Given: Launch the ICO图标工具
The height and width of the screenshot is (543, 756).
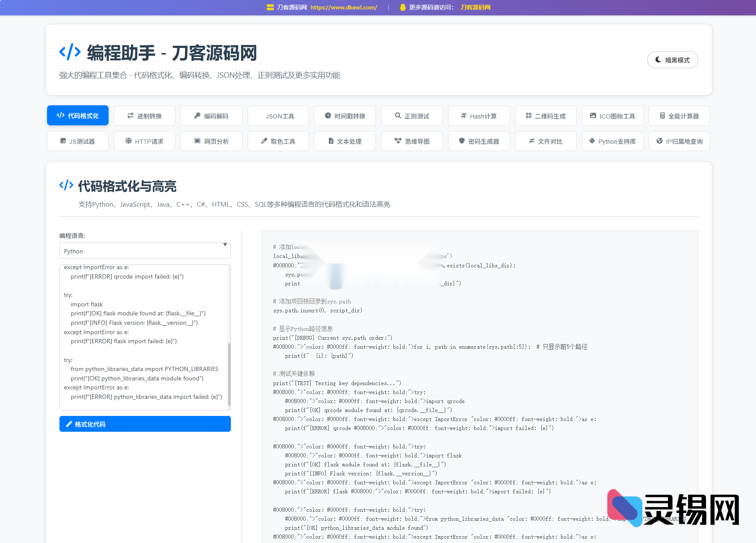Looking at the screenshot, I should [x=612, y=116].
